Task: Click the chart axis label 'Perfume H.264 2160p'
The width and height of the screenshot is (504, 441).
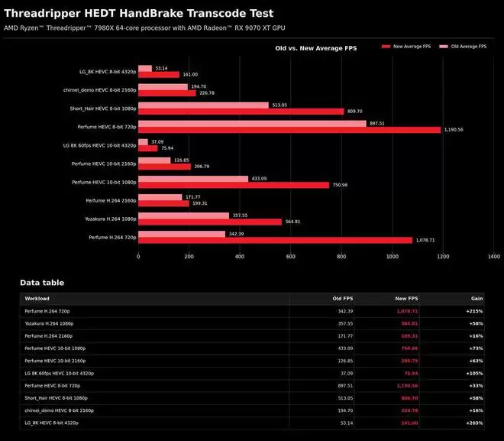Action: [111, 201]
